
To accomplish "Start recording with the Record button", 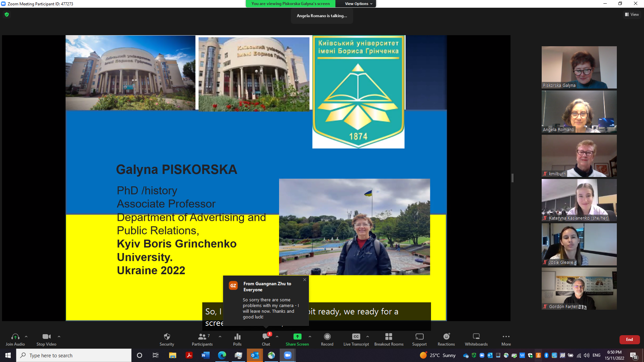I will pyautogui.click(x=327, y=339).
